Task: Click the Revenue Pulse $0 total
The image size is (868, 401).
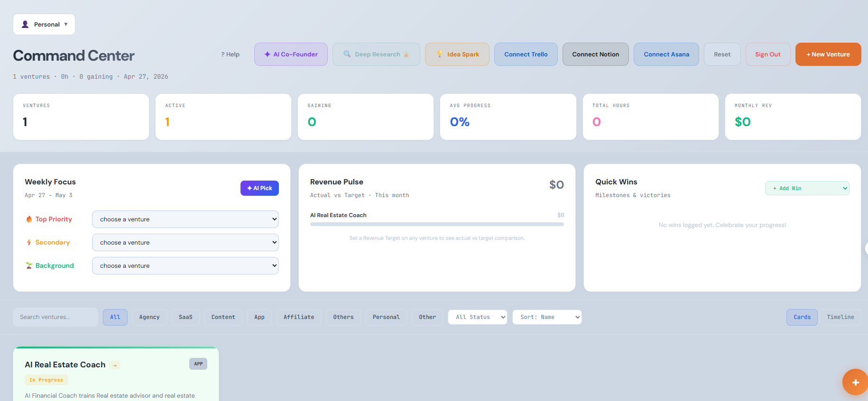Action: coord(556,184)
